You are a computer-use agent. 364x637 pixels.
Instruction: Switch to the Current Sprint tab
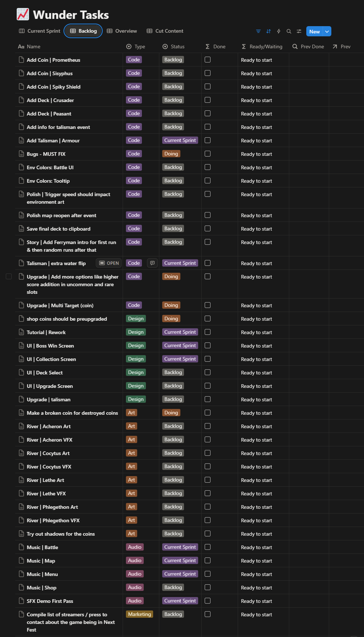pos(40,31)
